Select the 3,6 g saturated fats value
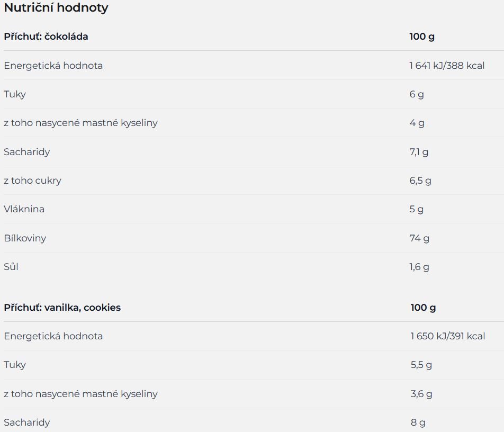 click(x=421, y=394)
